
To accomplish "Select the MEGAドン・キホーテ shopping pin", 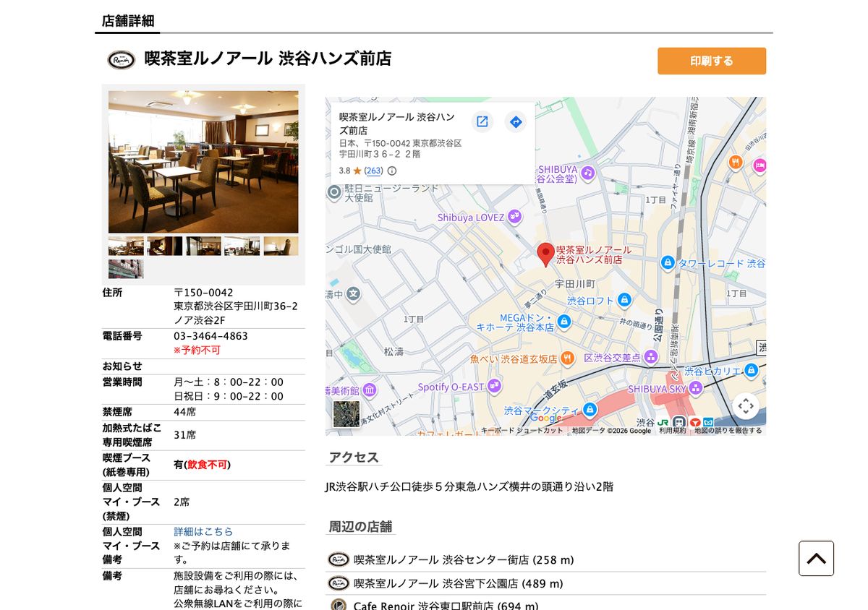I will point(564,322).
